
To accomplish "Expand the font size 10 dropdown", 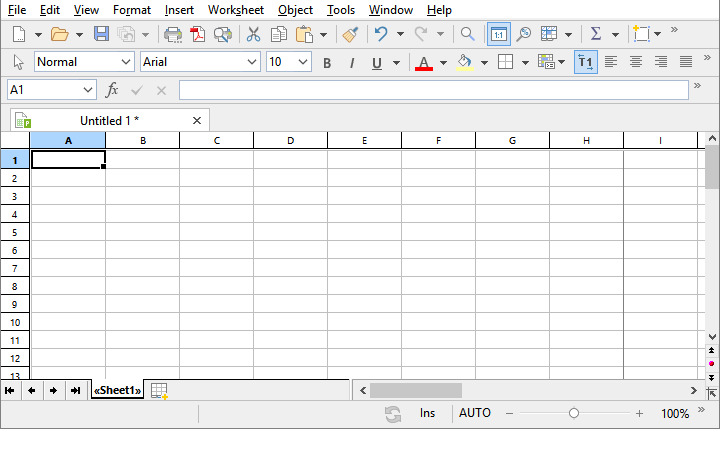I will 303,62.
